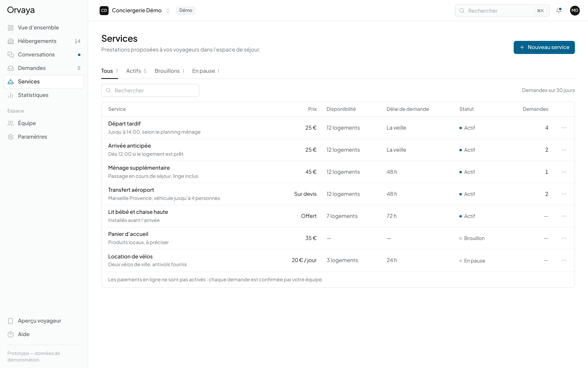This screenshot has width=588, height=368.
Task: Click the Équipe people icon
Action: (x=11, y=123)
